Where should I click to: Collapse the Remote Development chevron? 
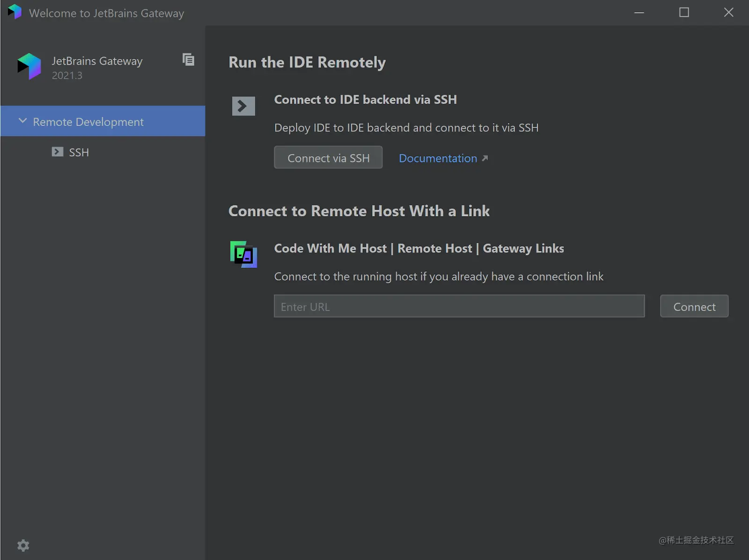pos(22,121)
